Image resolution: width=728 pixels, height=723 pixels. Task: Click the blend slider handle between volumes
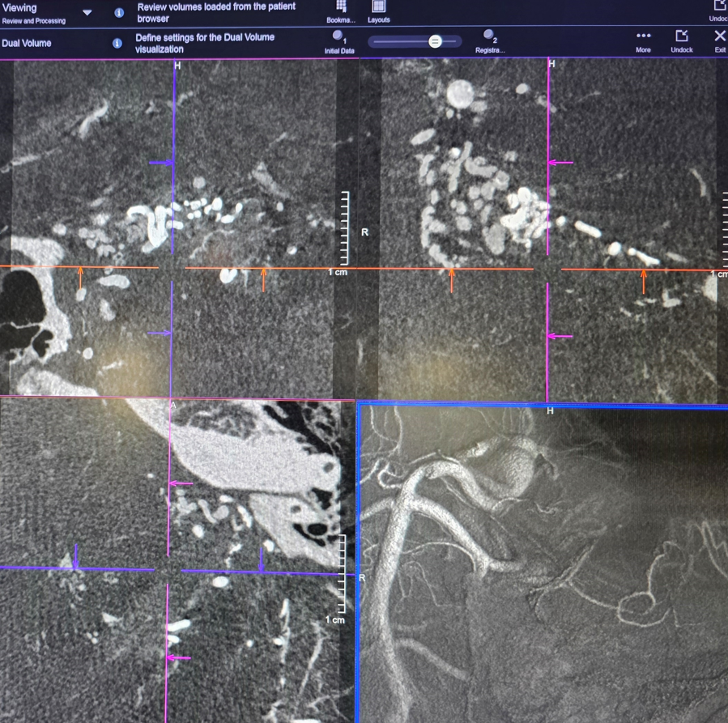[x=435, y=41]
